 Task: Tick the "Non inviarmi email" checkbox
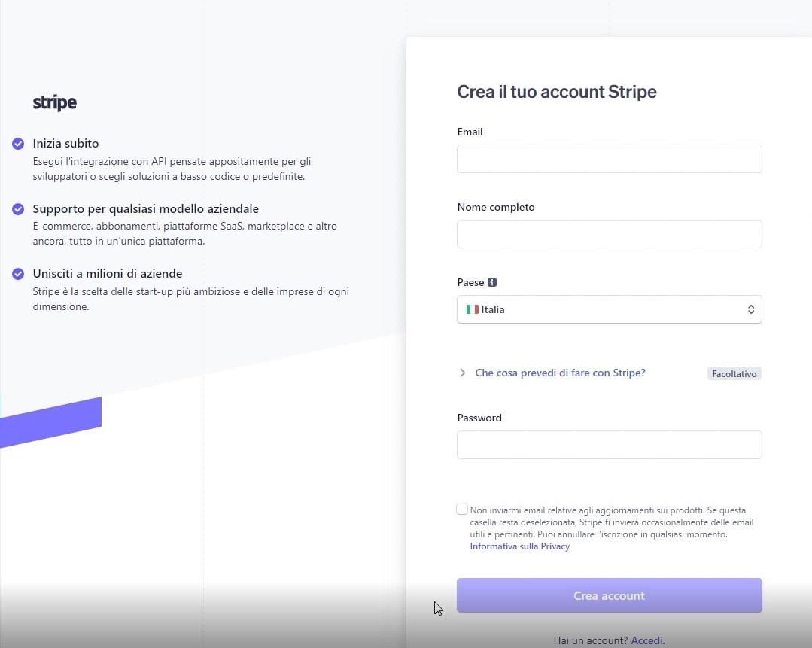(462, 510)
